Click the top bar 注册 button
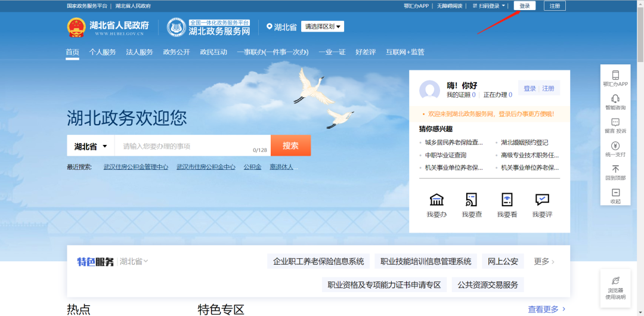 coord(555,6)
